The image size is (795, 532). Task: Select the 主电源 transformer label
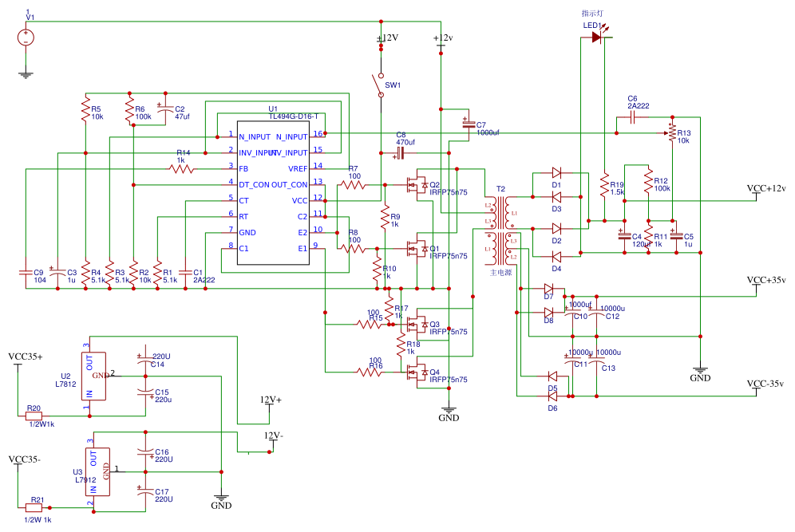502,273
